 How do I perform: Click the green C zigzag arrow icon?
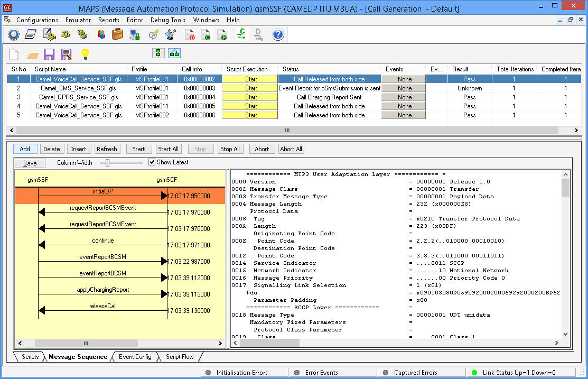(x=241, y=34)
